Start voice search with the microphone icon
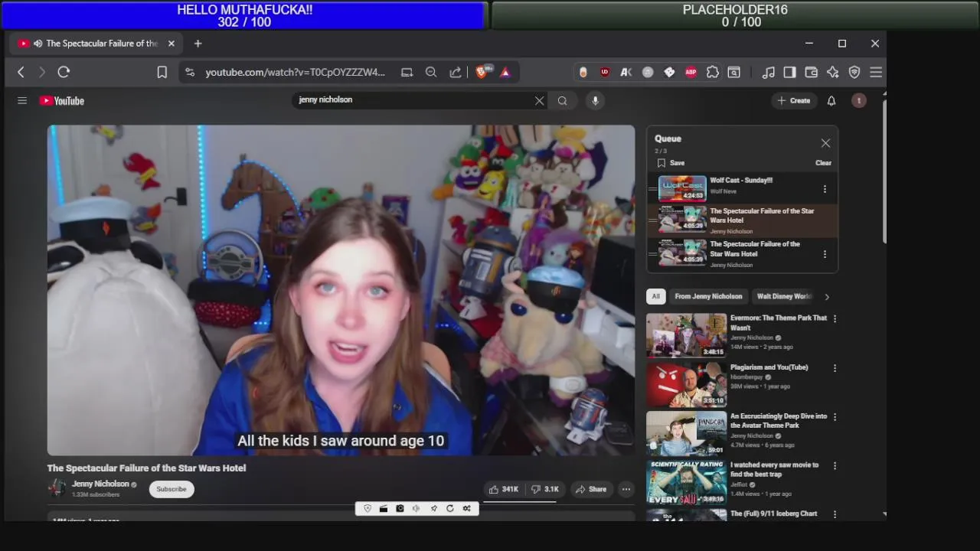Viewport: 980px width, 551px height. pos(595,100)
